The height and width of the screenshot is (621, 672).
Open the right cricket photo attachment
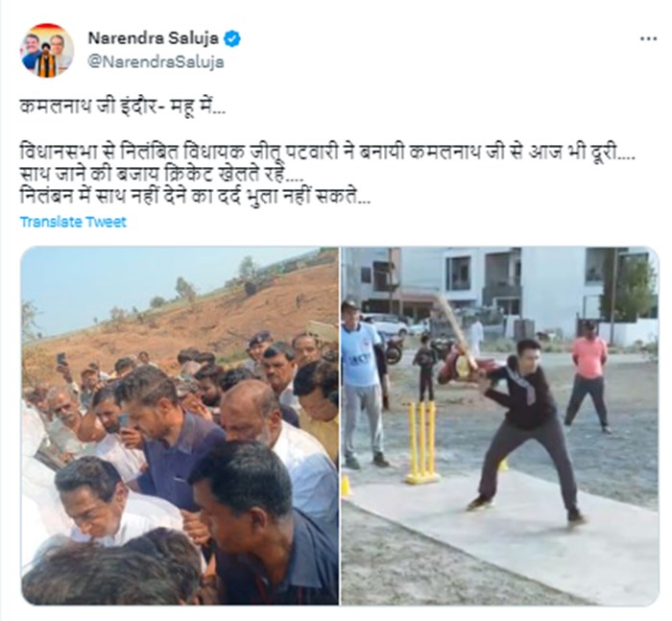(x=500, y=425)
